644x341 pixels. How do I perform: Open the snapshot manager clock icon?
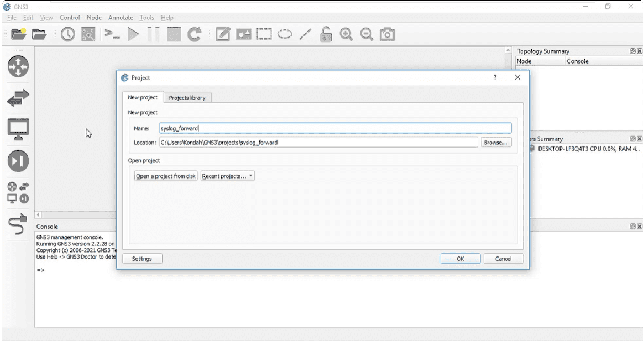pos(68,34)
